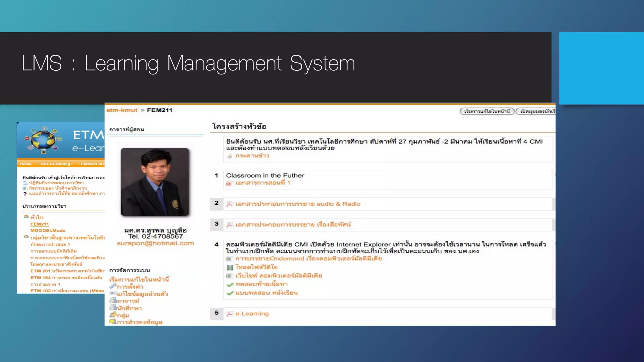The image size is (644, 362).
Task: Click the people icon beside อาจารย์
Action: (x=113, y=300)
